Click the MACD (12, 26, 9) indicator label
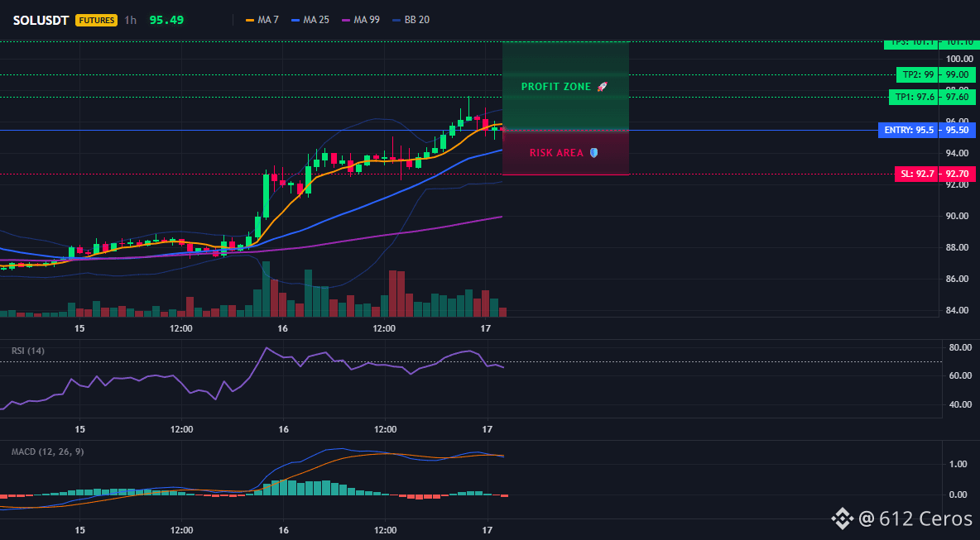This screenshot has width=980, height=540. (47, 452)
